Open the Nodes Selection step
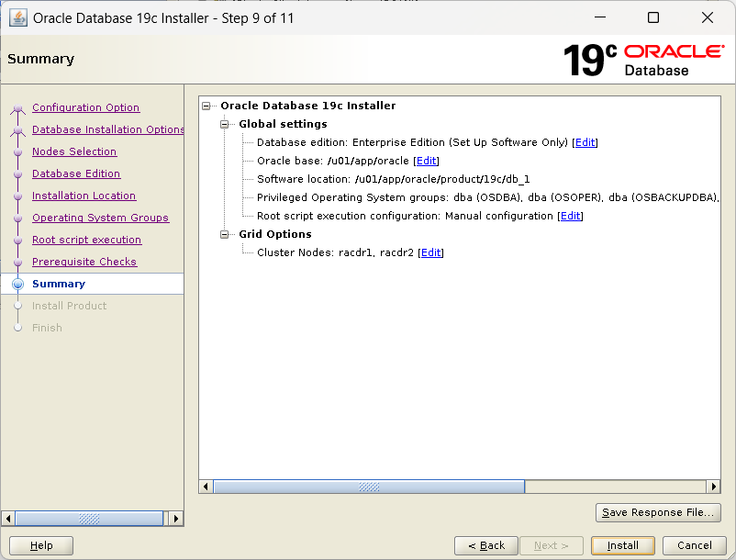 [74, 151]
